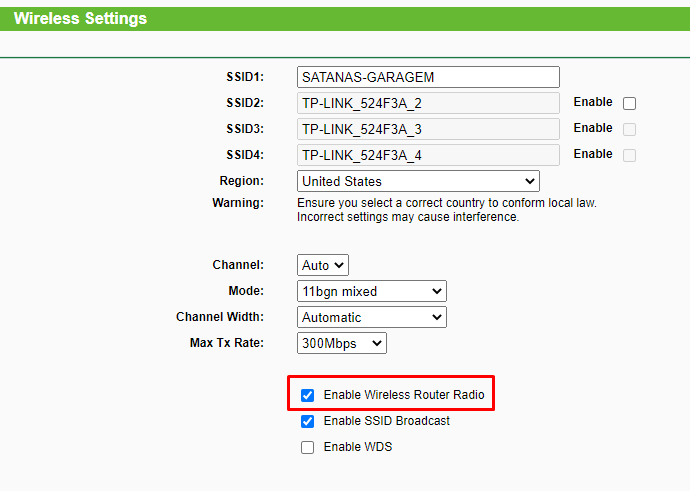The image size is (690, 491).
Task: Click the SSID4 text field TP-LINK_524F3A_4
Action: click(428, 155)
